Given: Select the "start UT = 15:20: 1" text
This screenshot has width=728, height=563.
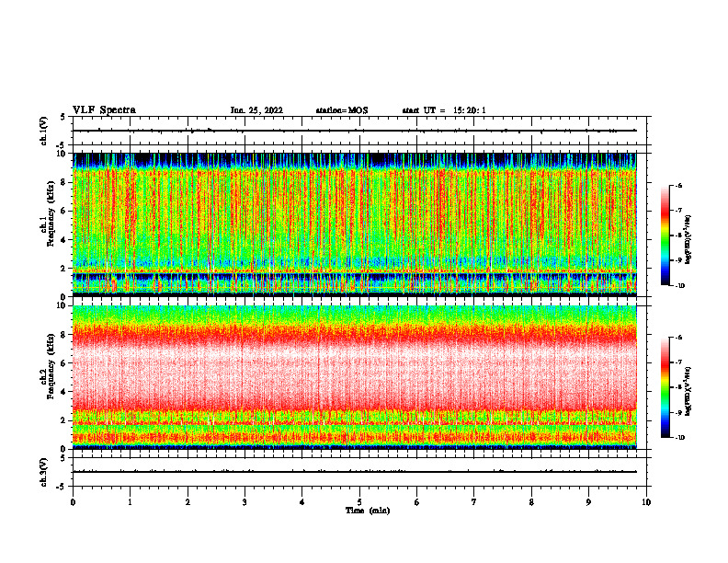Looking at the screenshot, I should pyautogui.click(x=444, y=110).
